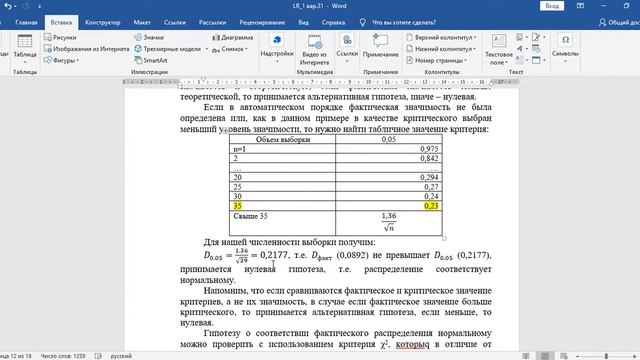The height and width of the screenshot is (360, 640).
Task: Open the Конструктор ribbon tab
Action: click(102, 22)
